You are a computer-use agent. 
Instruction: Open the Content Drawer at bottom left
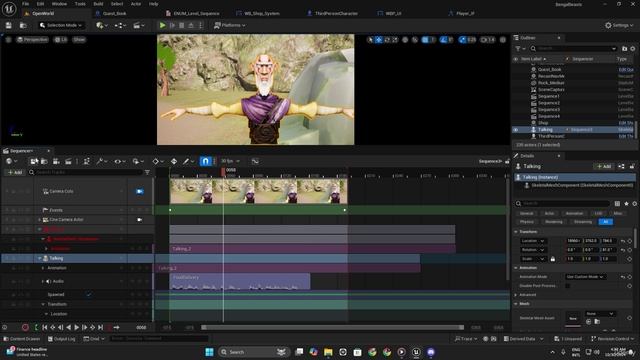pos(22,339)
